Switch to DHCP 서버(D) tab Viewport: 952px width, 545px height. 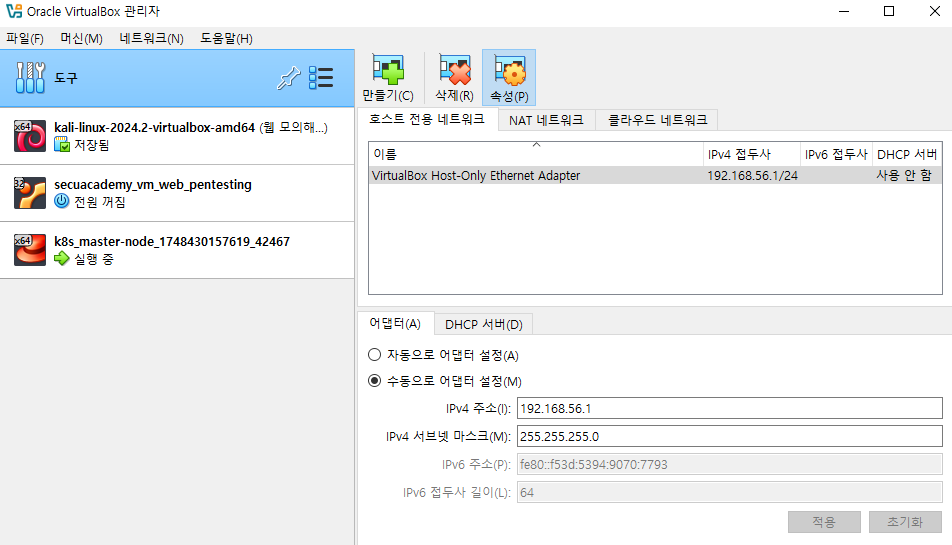484,325
